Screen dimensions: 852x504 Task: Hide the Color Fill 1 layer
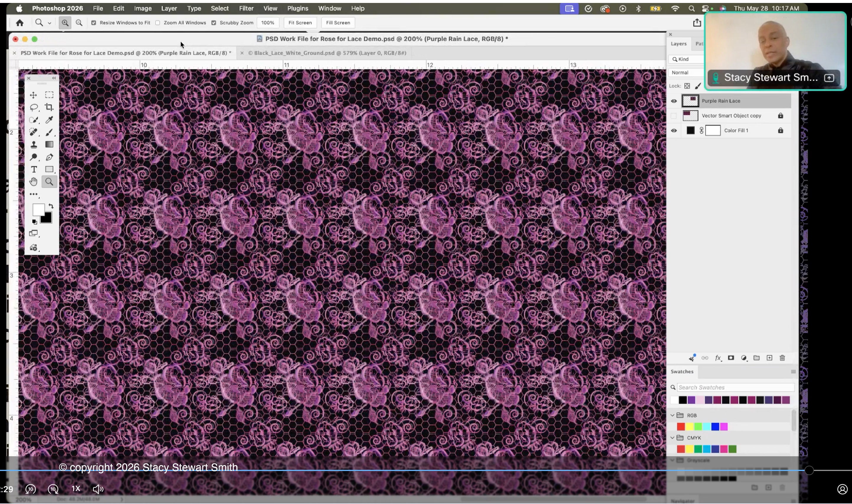click(674, 130)
